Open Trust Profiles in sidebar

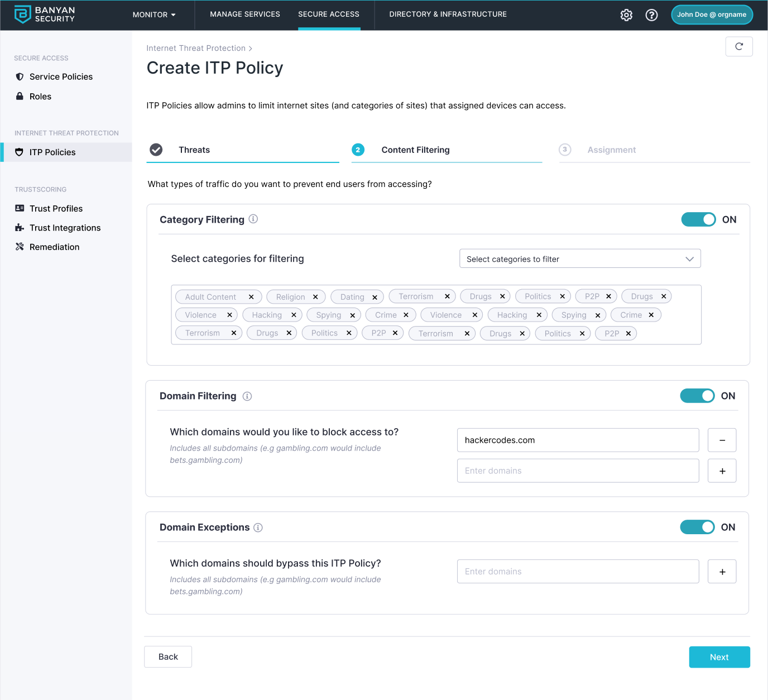tap(56, 208)
